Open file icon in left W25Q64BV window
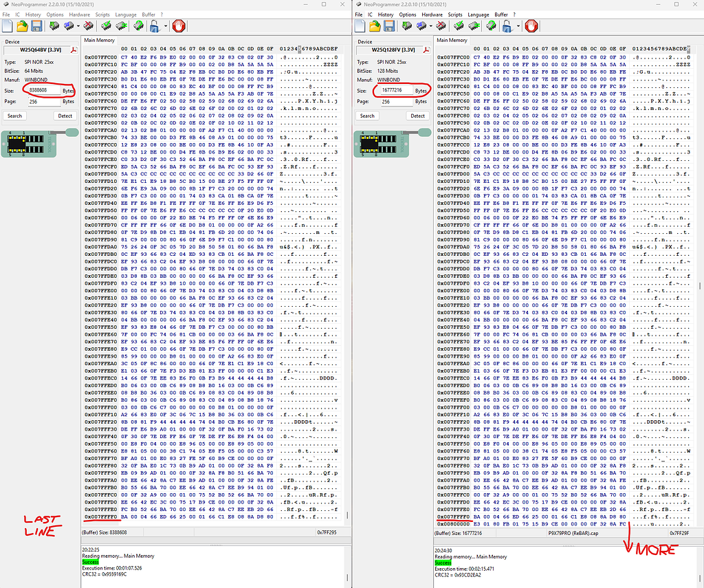The image size is (704, 588). pos(23,26)
